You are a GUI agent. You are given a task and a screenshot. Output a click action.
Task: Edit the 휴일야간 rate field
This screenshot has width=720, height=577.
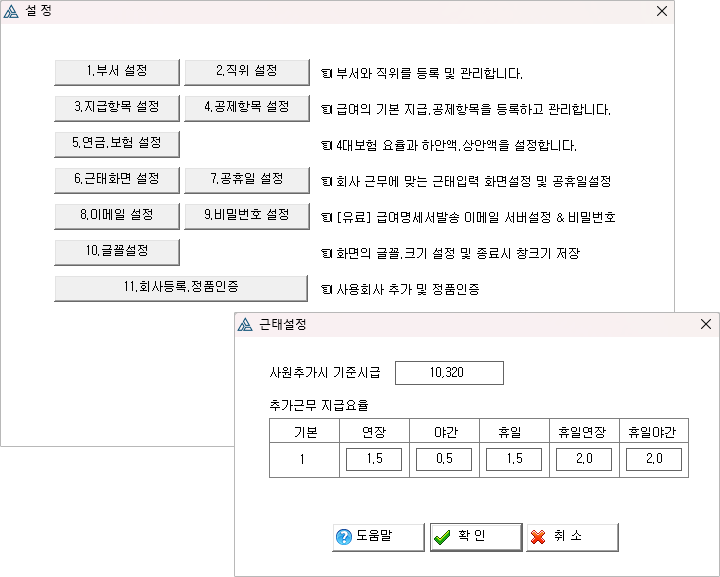[654, 459]
